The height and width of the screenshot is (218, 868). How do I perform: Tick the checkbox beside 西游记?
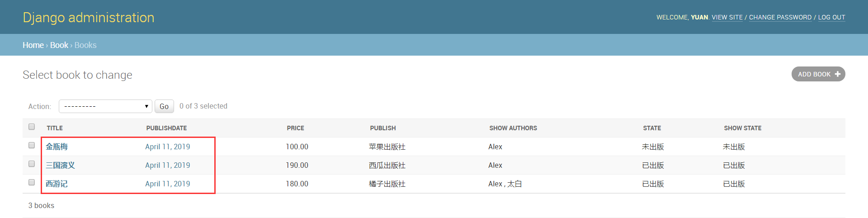[32, 182]
